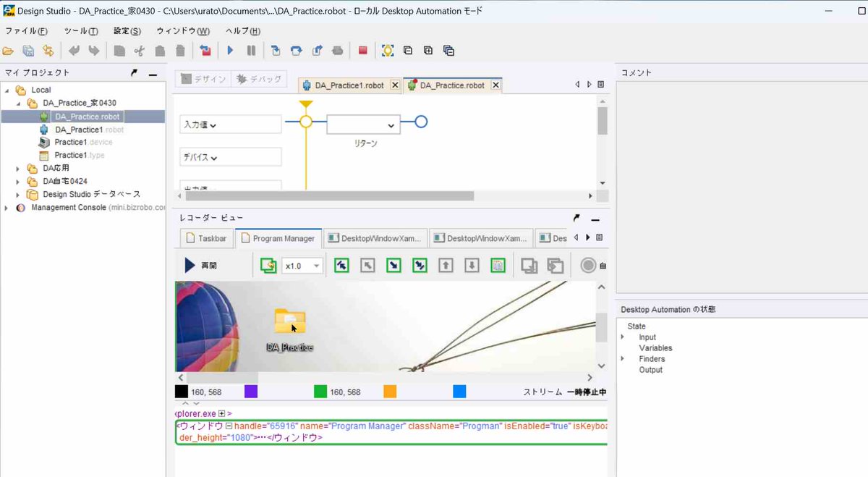
Task: Click the yellow circle workflow node
Action: tap(306, 122)
